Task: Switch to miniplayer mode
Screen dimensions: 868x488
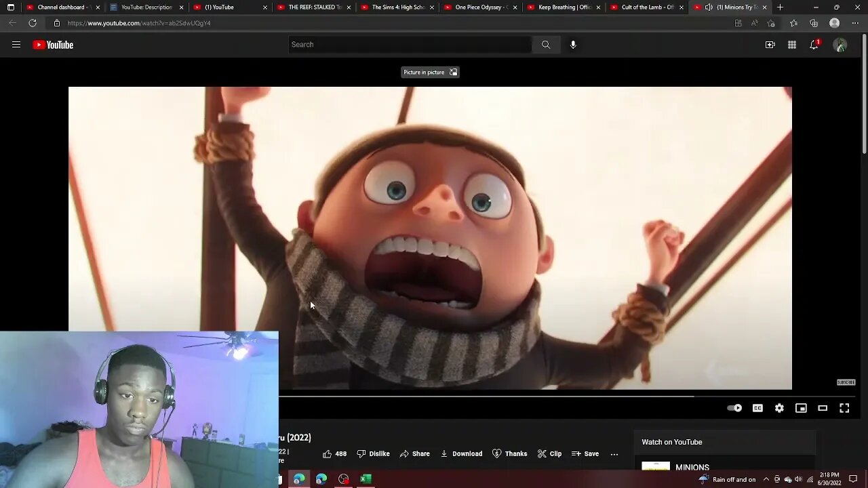Action: click(801, 408)
